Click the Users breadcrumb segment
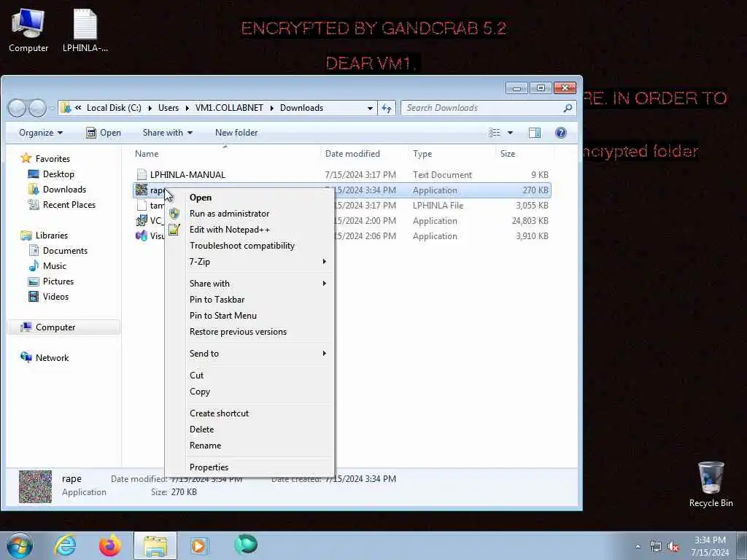This screenshot has height=560, width=747. (169, 108)
